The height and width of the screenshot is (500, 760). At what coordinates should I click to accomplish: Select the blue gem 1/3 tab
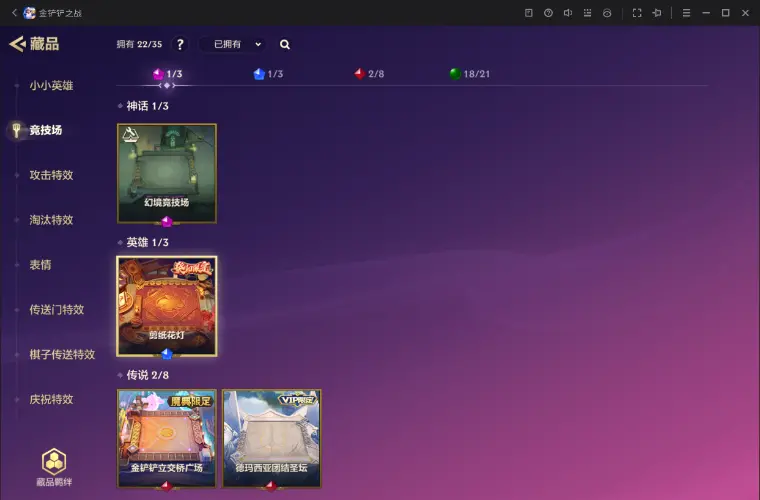[x=268, y=74]
